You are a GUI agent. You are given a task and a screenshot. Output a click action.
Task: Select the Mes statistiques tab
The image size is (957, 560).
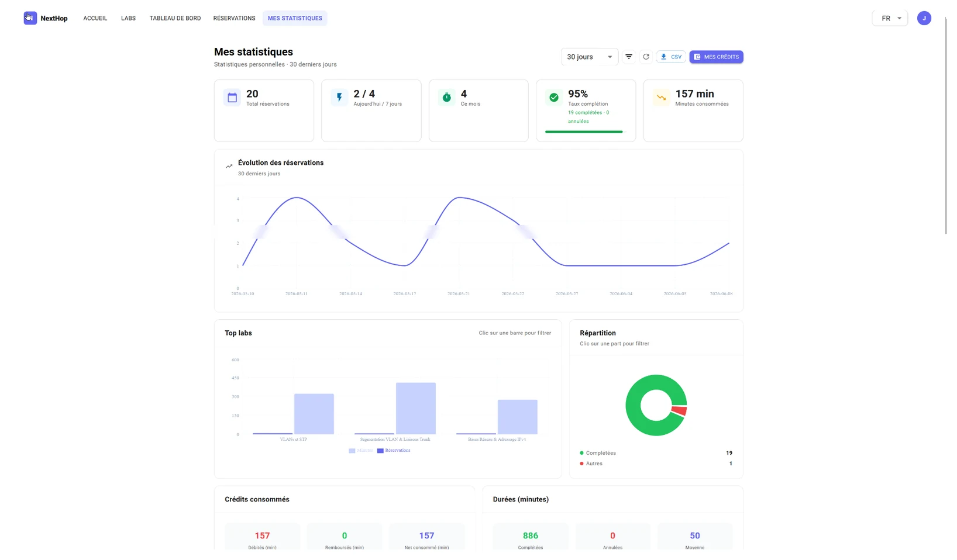tap(295, 18)
